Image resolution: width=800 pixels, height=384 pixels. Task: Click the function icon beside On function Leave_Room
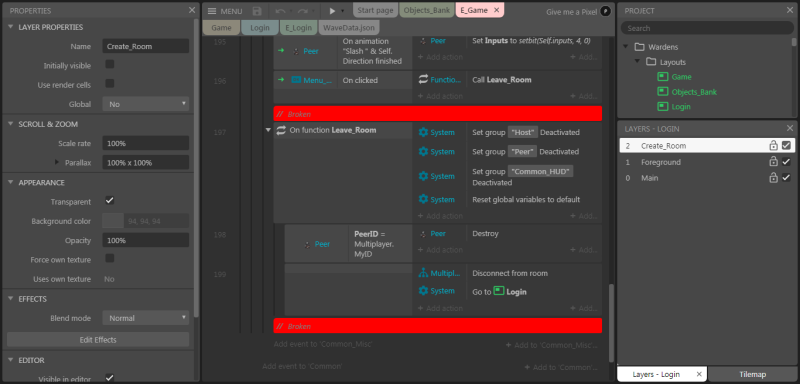coord(281,130)
